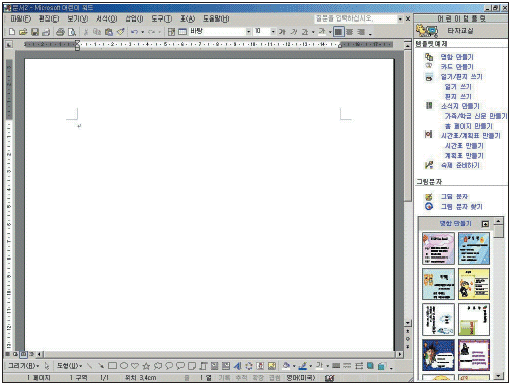
Task: Select the star shape in drawing toolbar
Action: [x=146, y=366]
